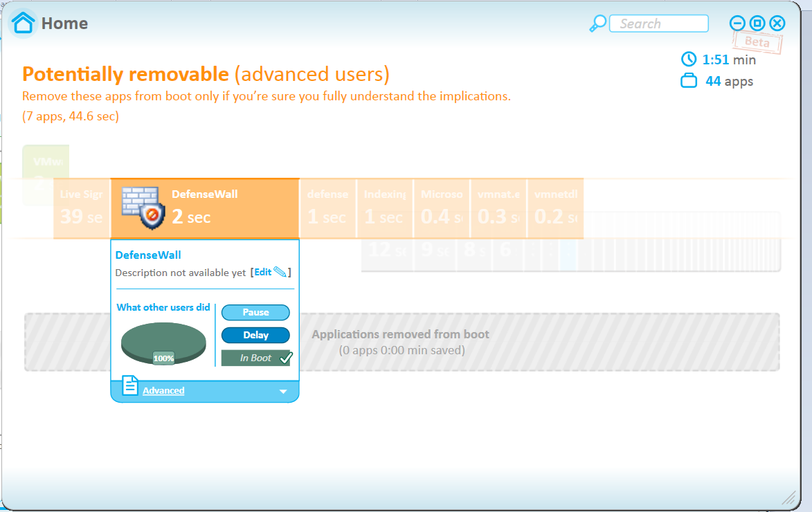Viewport: 812px width, 512px height.
Task: Select the vmnetd 0.2 sec tile
Action: pos(556,208)
